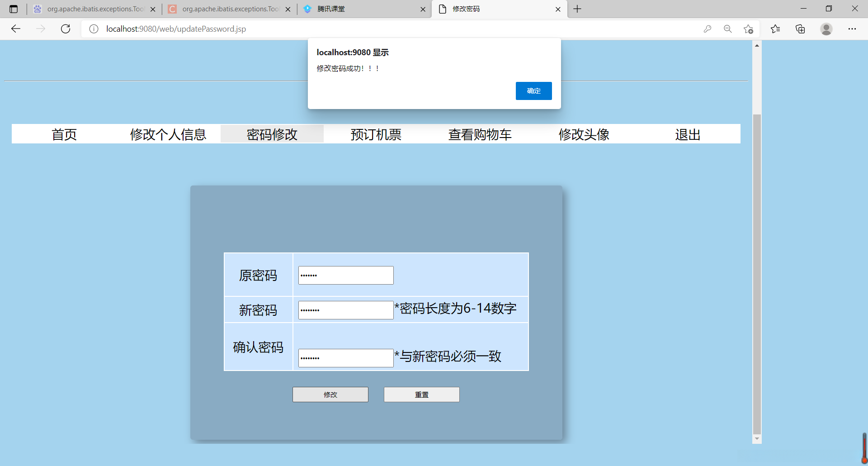Image resolution: width=868 pixels, height=466 pixels.
Task: Click the browser back arrow
Action: coord(16,29)
